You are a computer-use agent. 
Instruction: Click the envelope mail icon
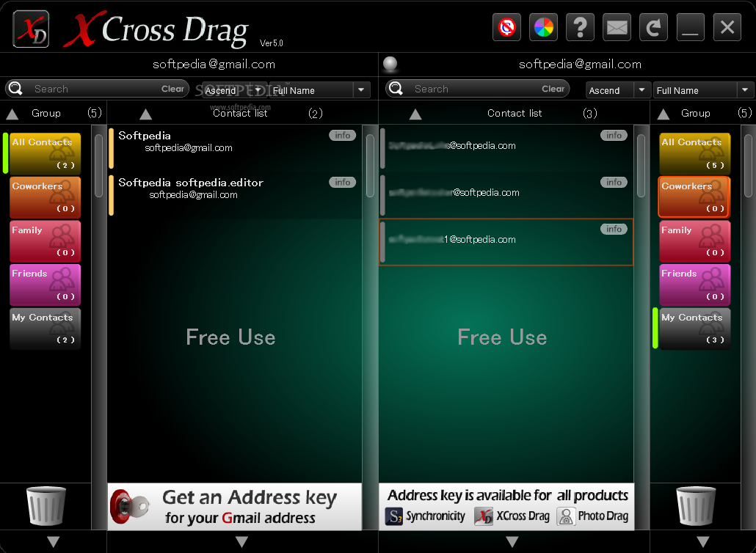click(x=617, y=27)
